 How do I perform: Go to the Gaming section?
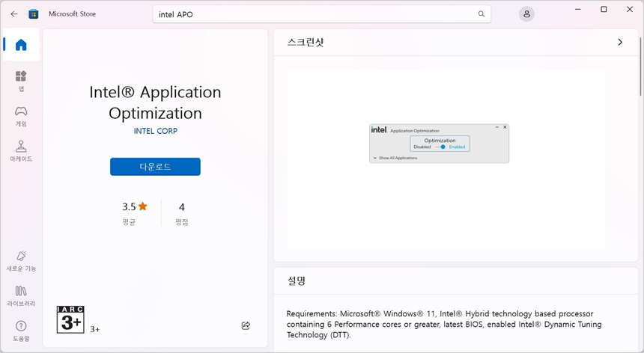click(21, 116)
